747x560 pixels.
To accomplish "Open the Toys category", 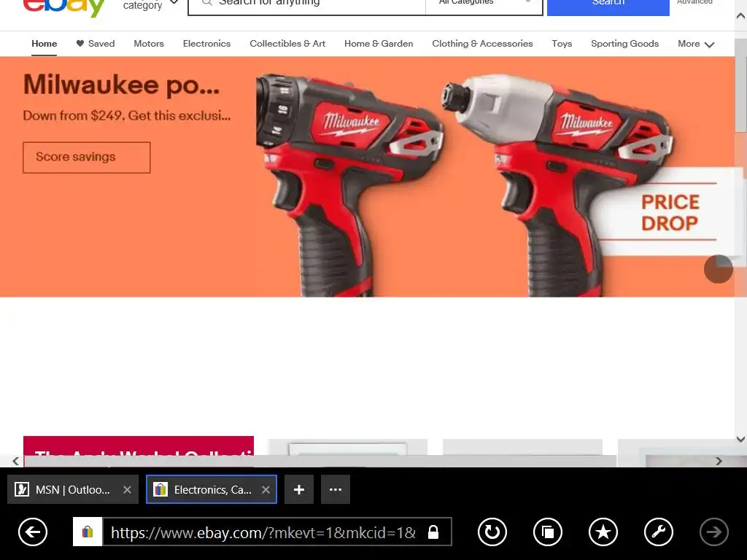I will [562, 43].
